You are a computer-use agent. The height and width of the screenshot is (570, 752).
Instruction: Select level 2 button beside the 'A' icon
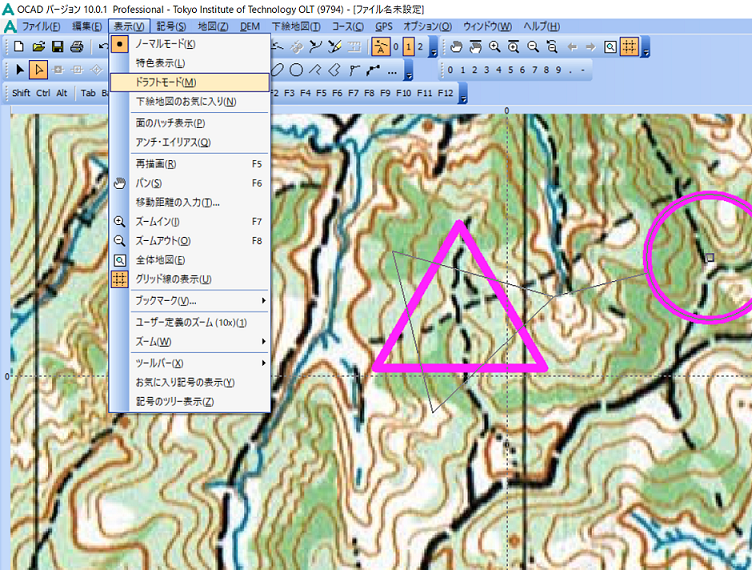pos(420,47)
